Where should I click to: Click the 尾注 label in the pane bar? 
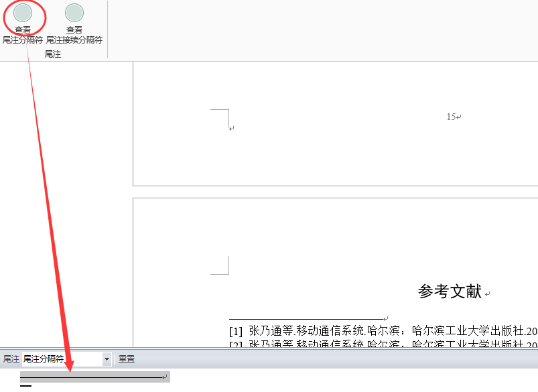[11, 359]
